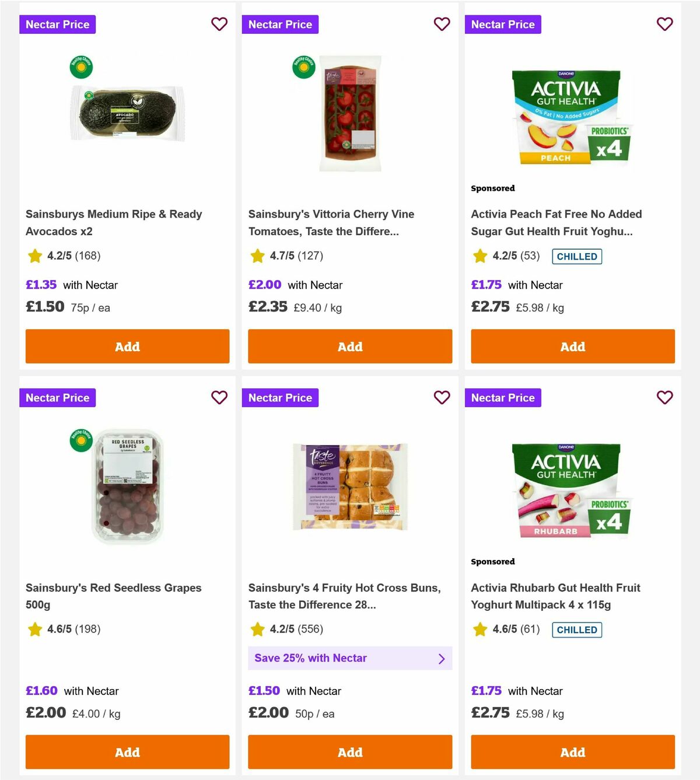Select the Nectar Price badge on the avocados
Screen dimensions: 700x780
pyautogui.click(x=57, y=24)
